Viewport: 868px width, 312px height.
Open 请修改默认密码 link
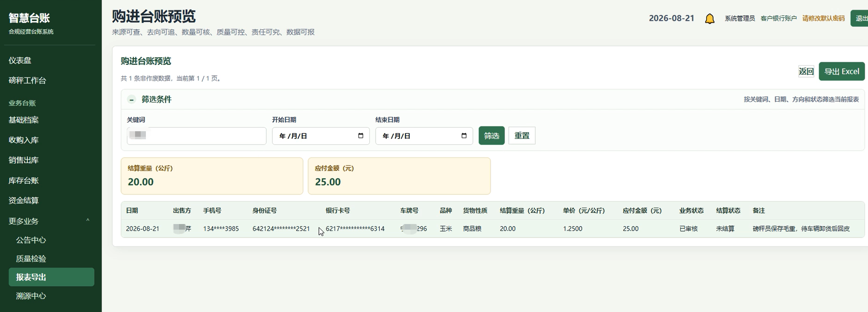click(823, 18)
